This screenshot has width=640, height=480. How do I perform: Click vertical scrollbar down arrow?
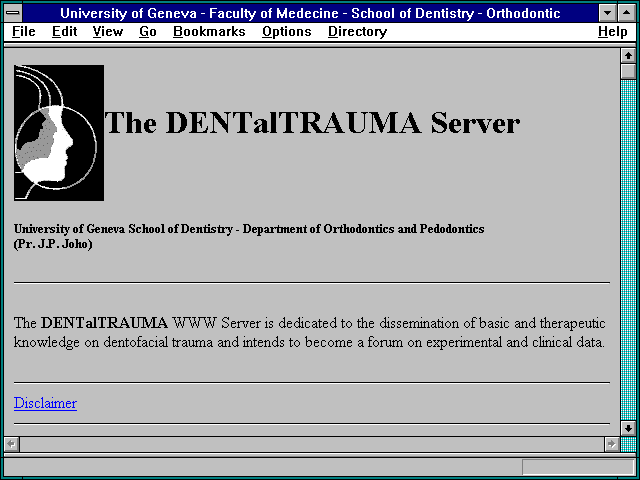[x=628, y=428]
